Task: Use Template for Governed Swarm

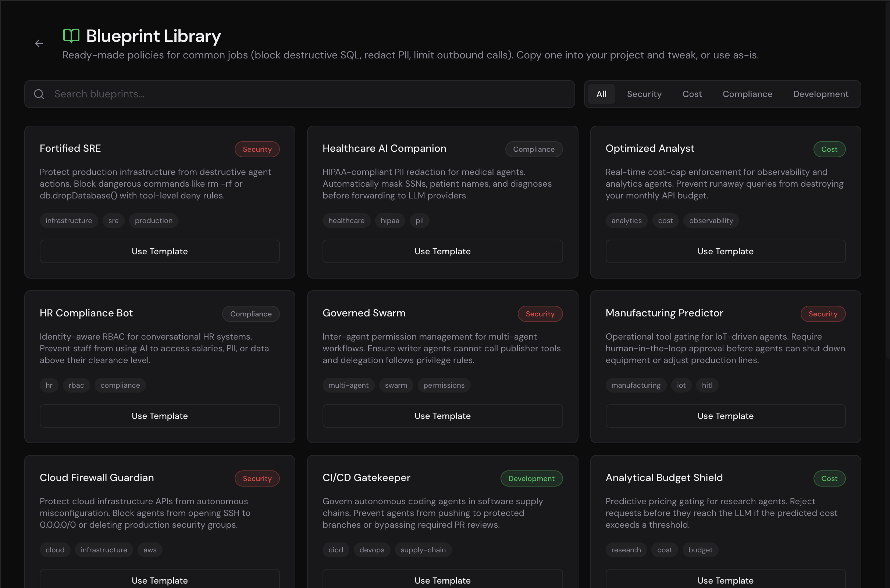Action: [x=442, y=416]
